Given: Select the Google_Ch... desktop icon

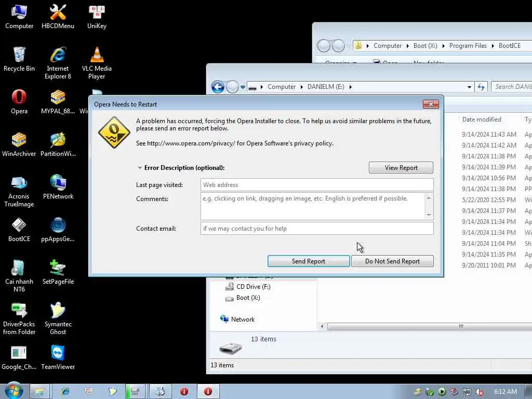Looking at the screenshot, I should 19,357.
